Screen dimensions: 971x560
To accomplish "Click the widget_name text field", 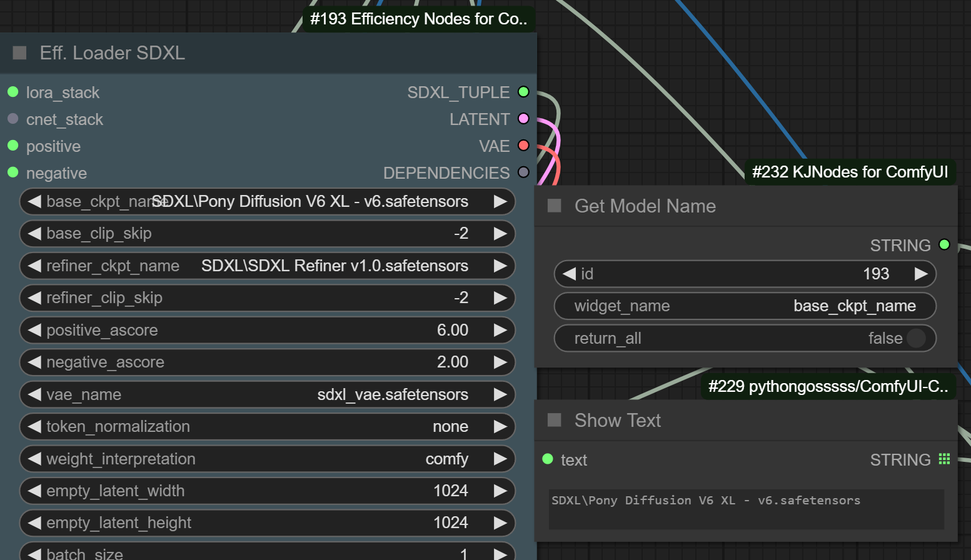I will (745, 306).
